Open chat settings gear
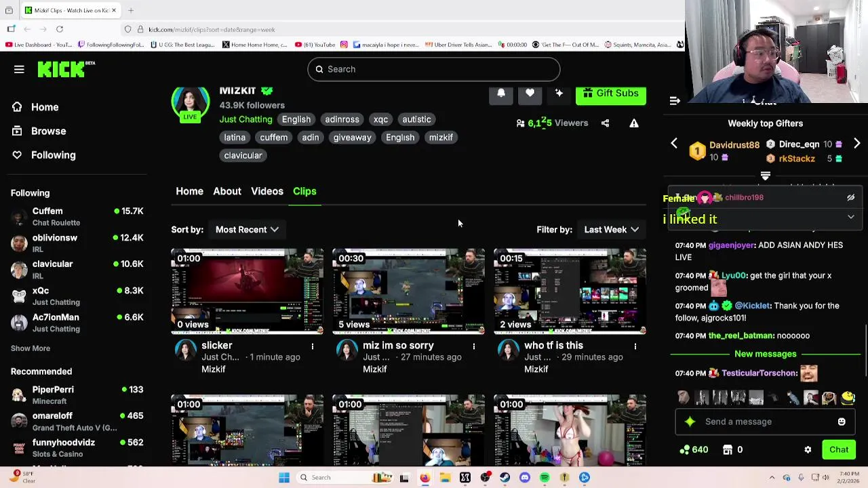The image size is (868, 488). (808, 450)
